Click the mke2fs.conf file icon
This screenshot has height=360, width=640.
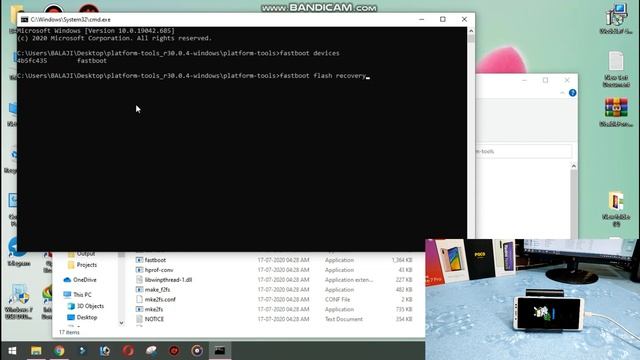[139, 299]
